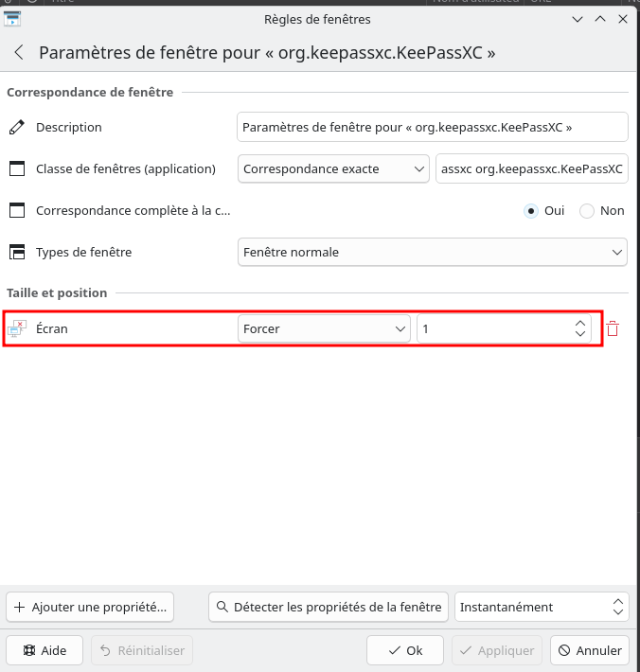Click the icon beside Types de fenêtre

(16, 252)
